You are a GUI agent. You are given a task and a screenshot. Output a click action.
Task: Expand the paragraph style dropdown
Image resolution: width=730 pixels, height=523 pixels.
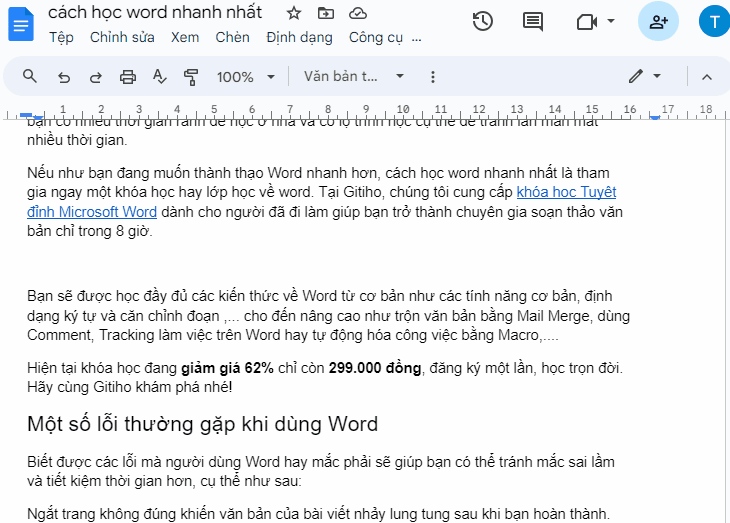pos(354,77)
